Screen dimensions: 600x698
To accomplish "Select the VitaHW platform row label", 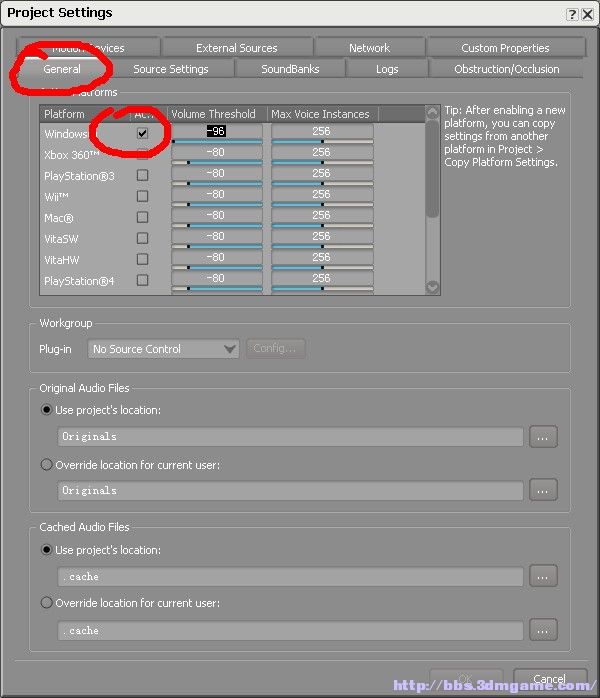I will 62,260.
